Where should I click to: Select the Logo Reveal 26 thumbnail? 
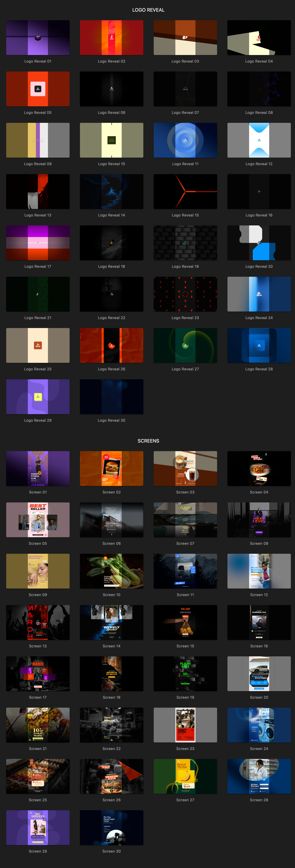click(x=111, y=345)
